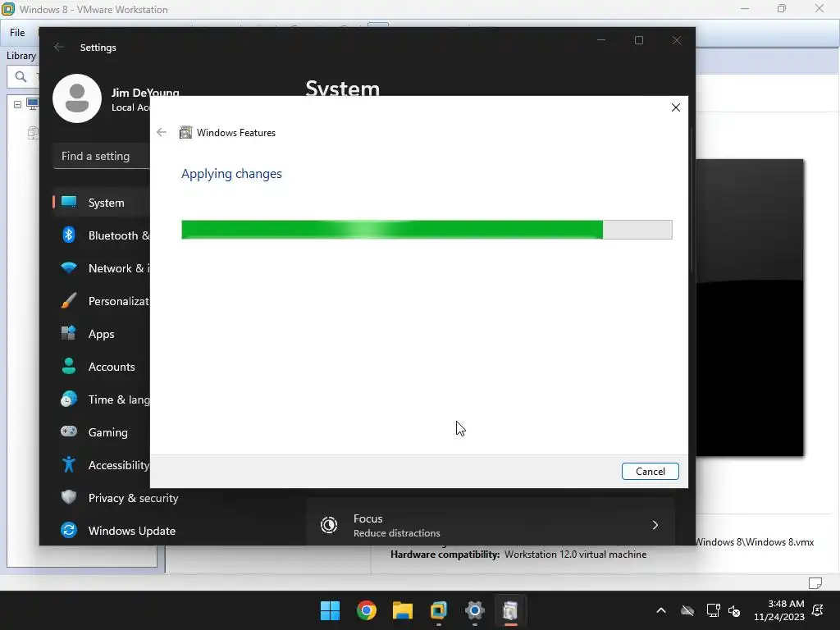This screenshot has height=630, width=840.
Task: Open the notification bell icon
Action: (x=818, y=610)
